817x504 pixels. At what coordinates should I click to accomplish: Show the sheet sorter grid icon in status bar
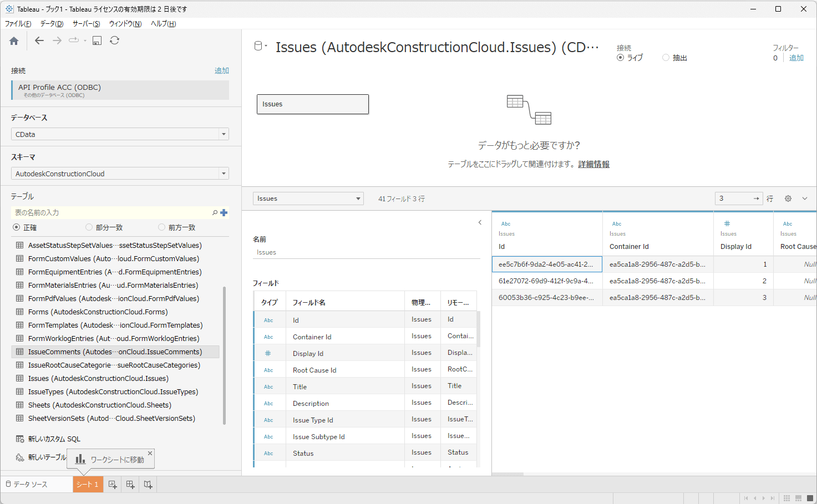786,498
